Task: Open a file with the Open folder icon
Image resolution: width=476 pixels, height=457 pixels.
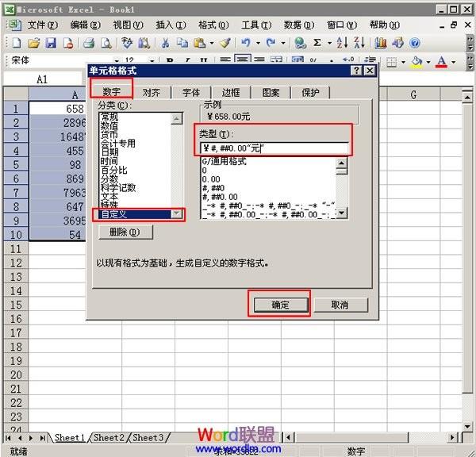Action: [x=33, y=43]
